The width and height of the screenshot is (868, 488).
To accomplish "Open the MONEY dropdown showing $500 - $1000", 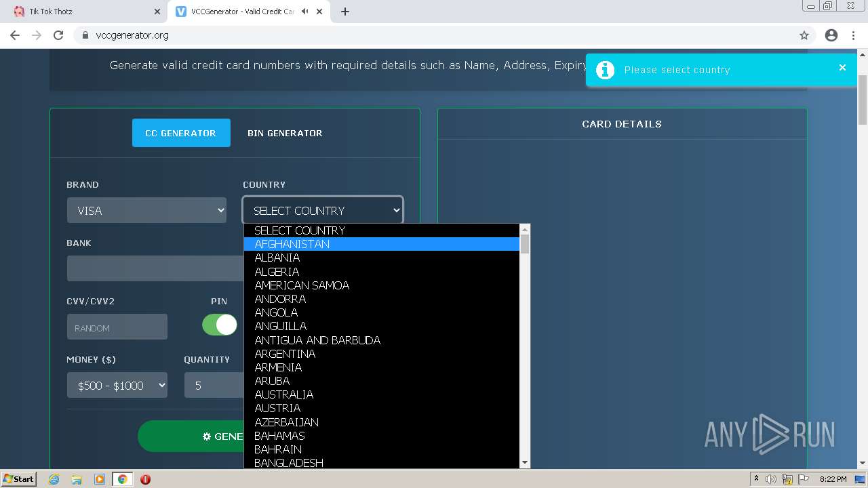I will pos(117,385).
